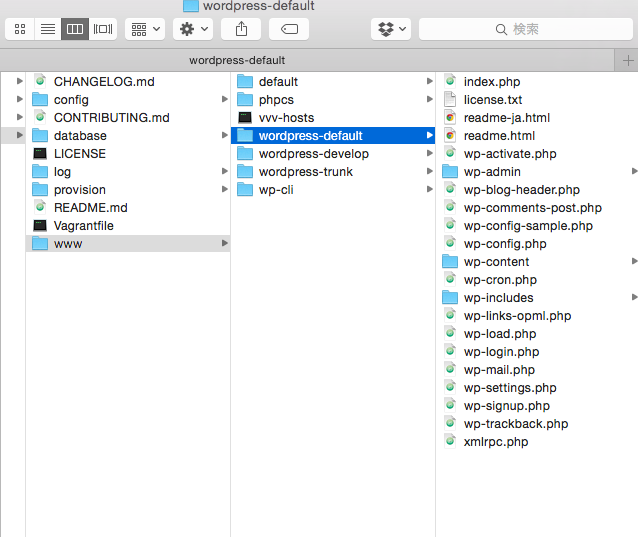Select wp-config.php file
The image size is (638, 537).
pos(537,244)
